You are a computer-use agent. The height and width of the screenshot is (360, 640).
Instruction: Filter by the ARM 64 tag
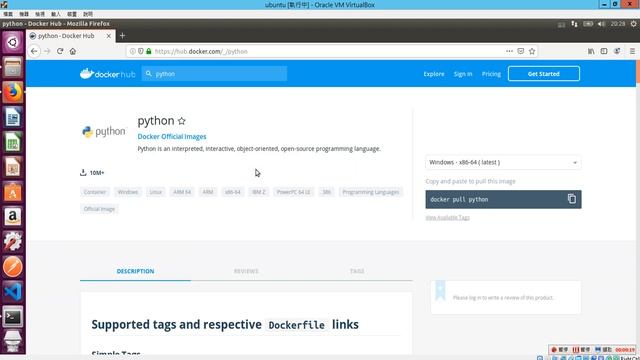pos(182,192)
